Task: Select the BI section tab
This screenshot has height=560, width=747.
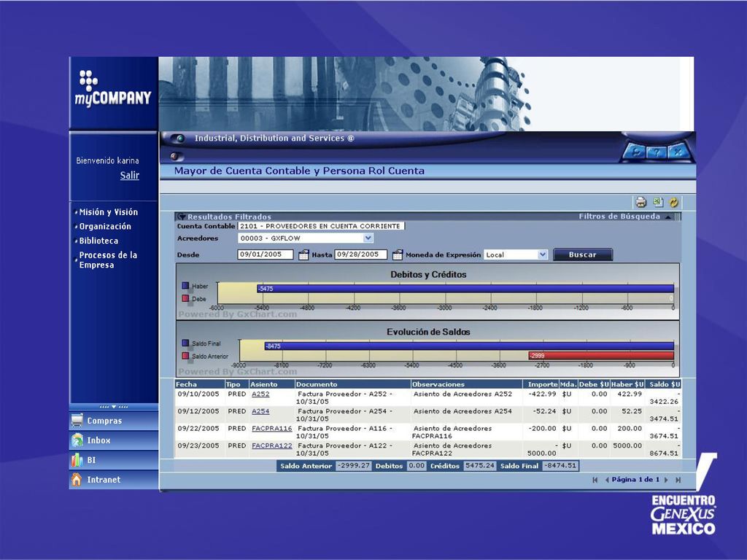Action: [114, 460]
